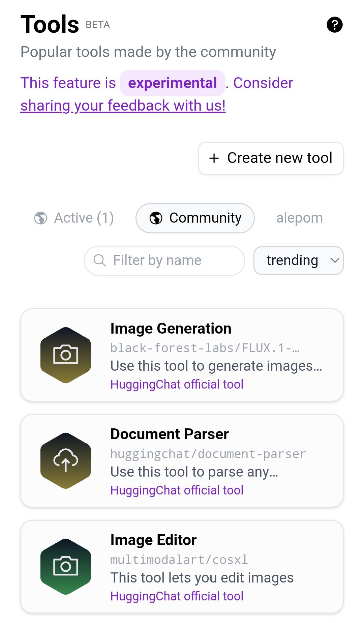364x623 pixels.
Task: Click the globe icon beside Active (1)
Action: pos(41,218)
